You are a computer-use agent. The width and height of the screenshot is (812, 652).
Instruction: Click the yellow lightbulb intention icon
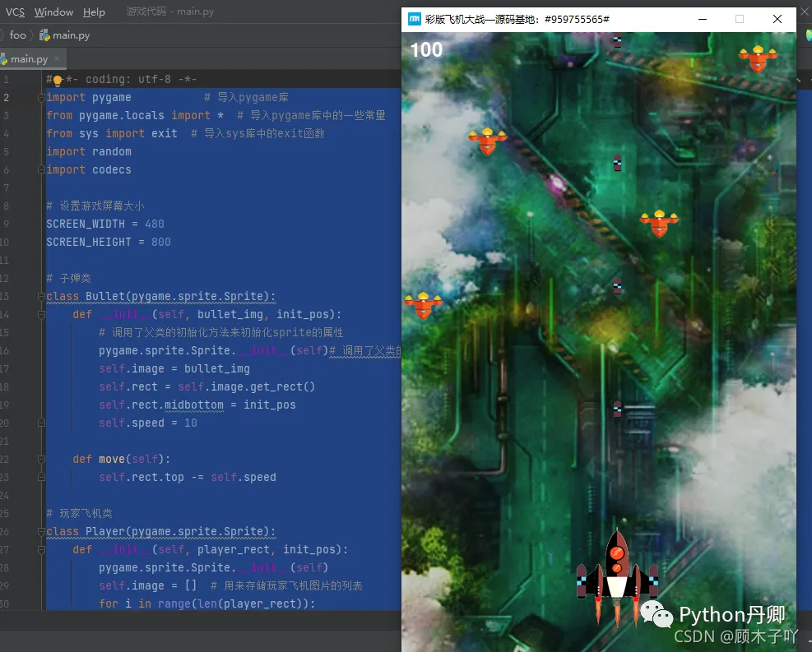click(x=58, y=80)
